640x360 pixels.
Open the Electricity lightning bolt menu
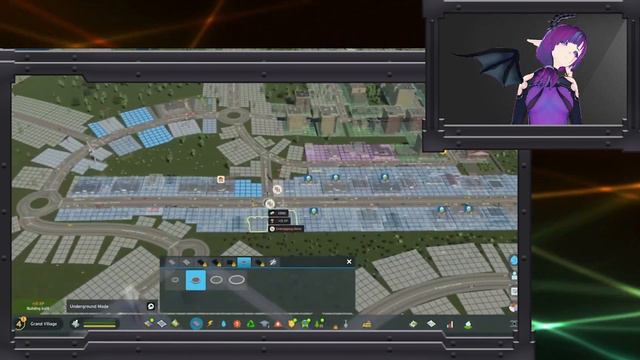pos(210,324)
